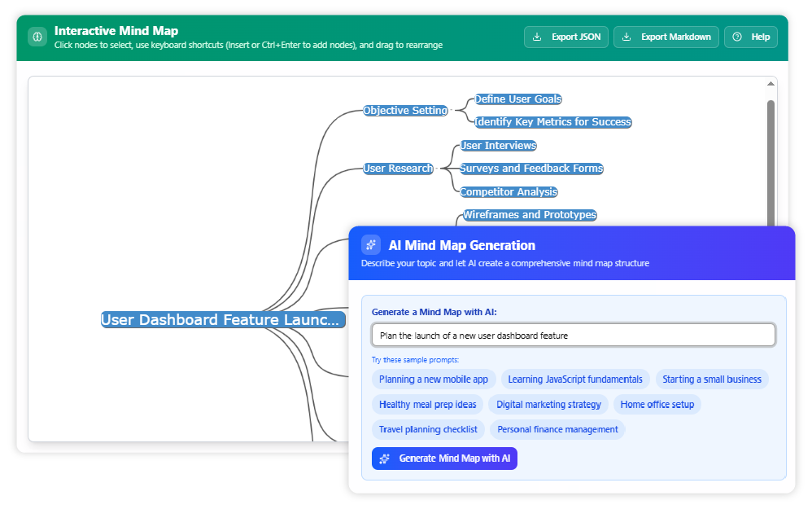Select the 'Objective Setting' branch node

(405, 111)
